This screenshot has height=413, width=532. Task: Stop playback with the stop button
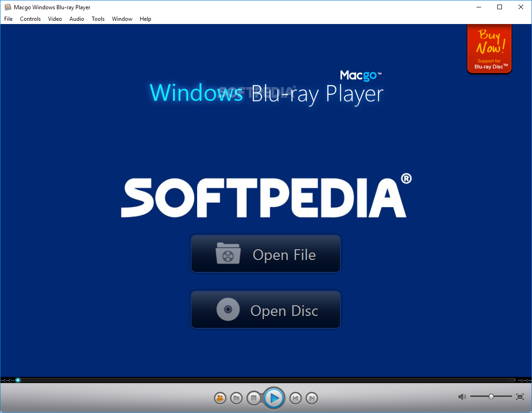[x=254, y=398]
